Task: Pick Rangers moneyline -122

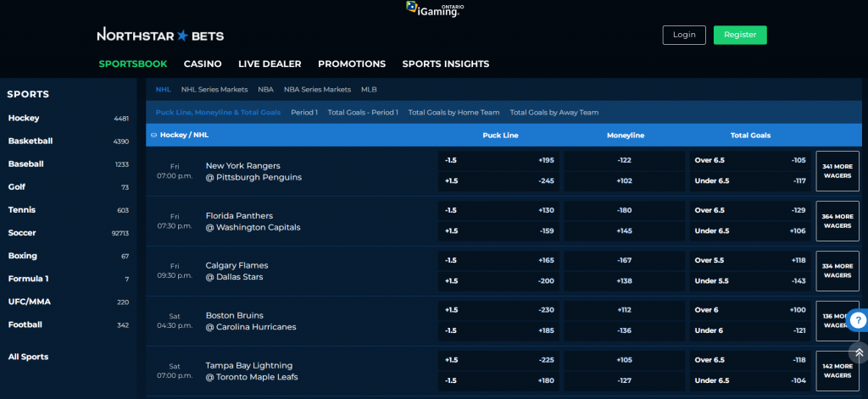Action: (x=625, y=160)
